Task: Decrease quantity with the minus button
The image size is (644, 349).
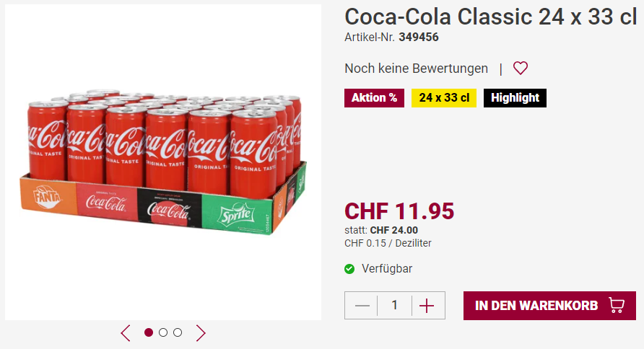Action: click(x=362, y=306)
